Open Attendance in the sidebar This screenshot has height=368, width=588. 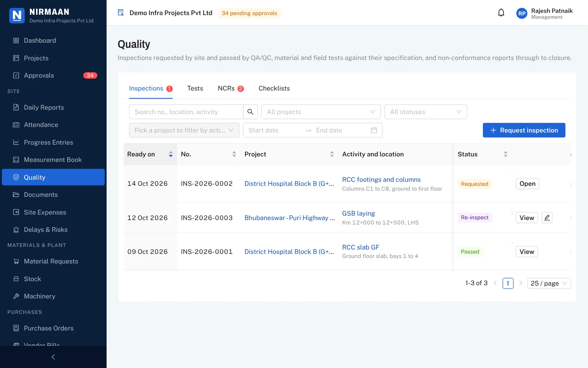pos(53,125)
